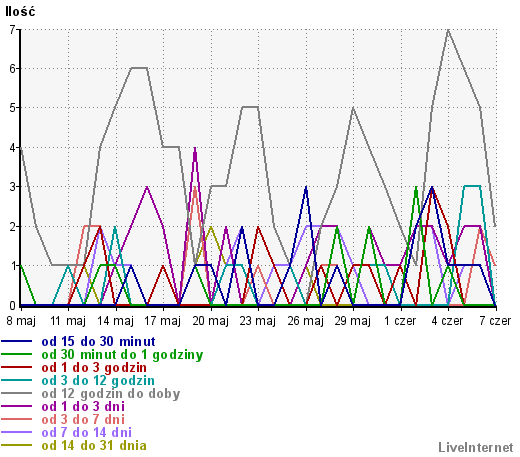Click the 'od 15 do 30 minut' legend label
Image resolution: width=520 pixels, height=457 pixels.
click(98, 342)
